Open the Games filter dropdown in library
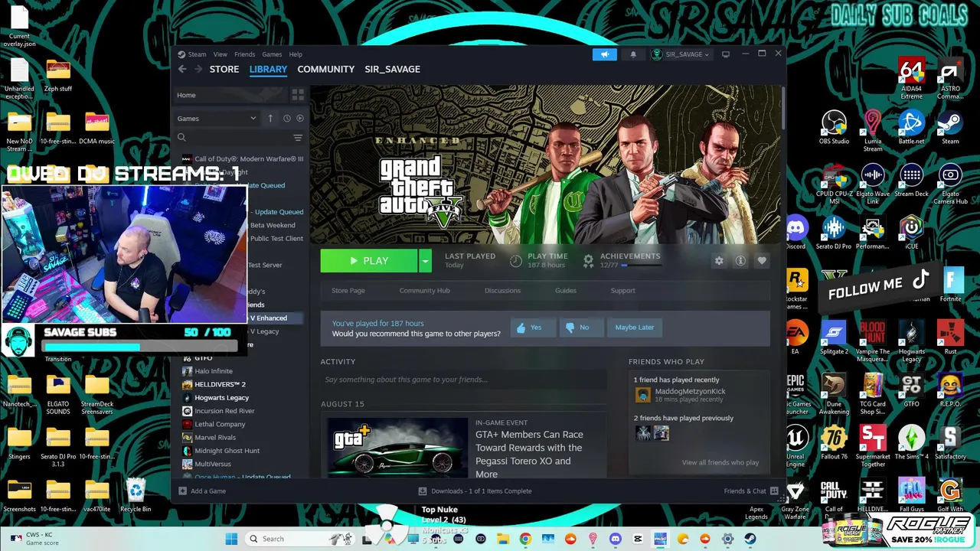Viewport: 980px width, 551px height. coord(217,119)
